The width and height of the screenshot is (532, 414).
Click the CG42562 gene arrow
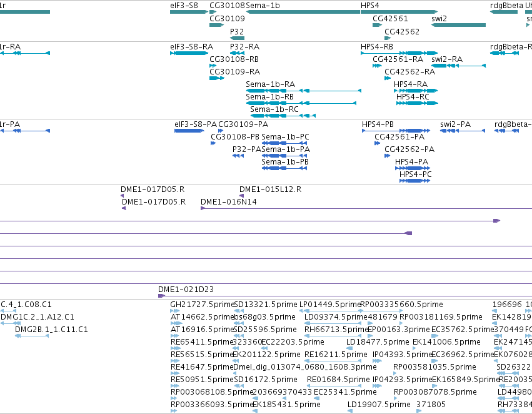click(x=388, y=38)
